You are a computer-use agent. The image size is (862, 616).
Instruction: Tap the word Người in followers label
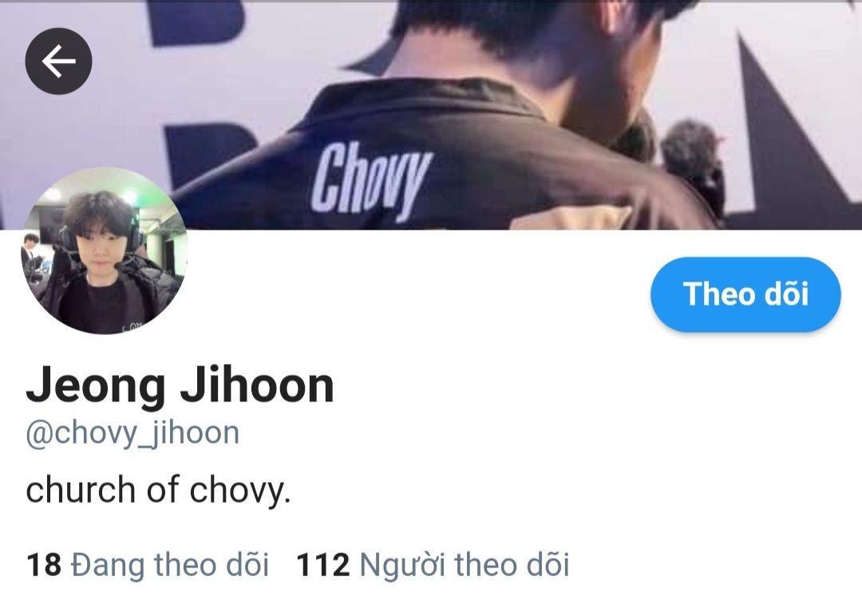click(x=401, y=564)
